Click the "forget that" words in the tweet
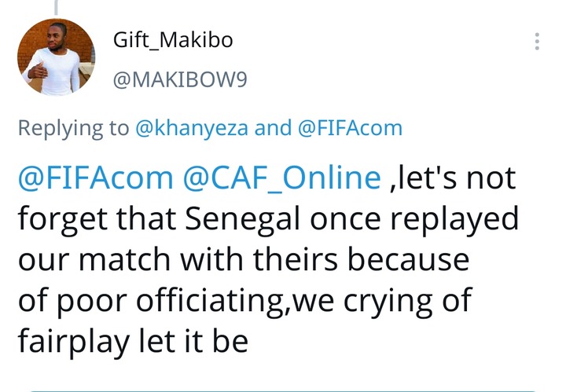Screen dimensions: 566x392 (x=115, y=219)
